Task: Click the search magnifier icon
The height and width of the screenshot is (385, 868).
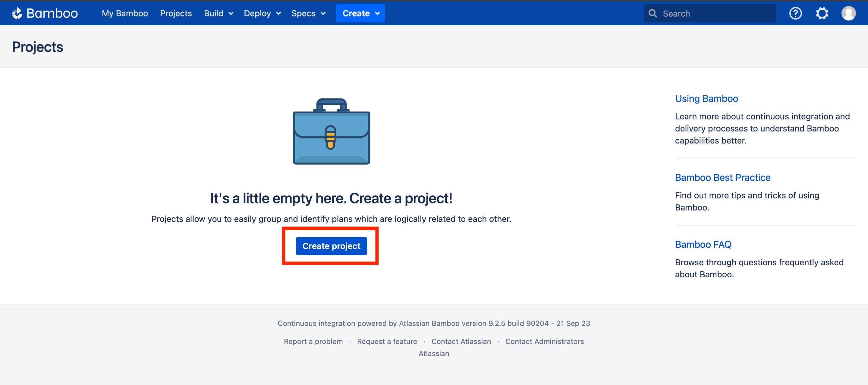Action: click(653, 13)
